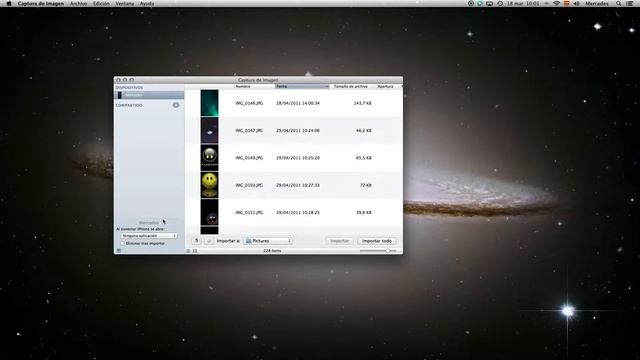The width and height of the screenshot is (640, 360).
Task: Click the file name IMG_0150.JPG
Action: click(249, 185)
